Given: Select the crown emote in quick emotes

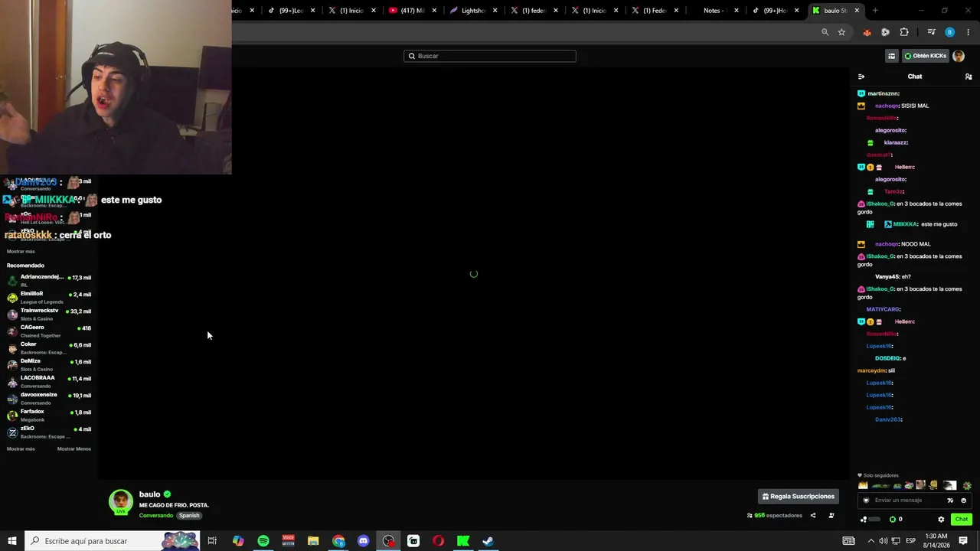Looking at the screenshot, I should [x=864, y=485].
